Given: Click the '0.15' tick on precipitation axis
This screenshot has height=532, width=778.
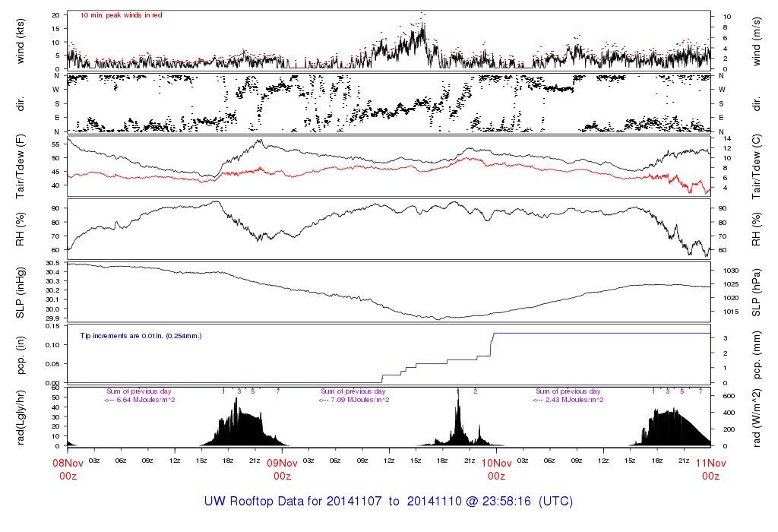Looking at the screenshot, I should [x=53, y=326].
